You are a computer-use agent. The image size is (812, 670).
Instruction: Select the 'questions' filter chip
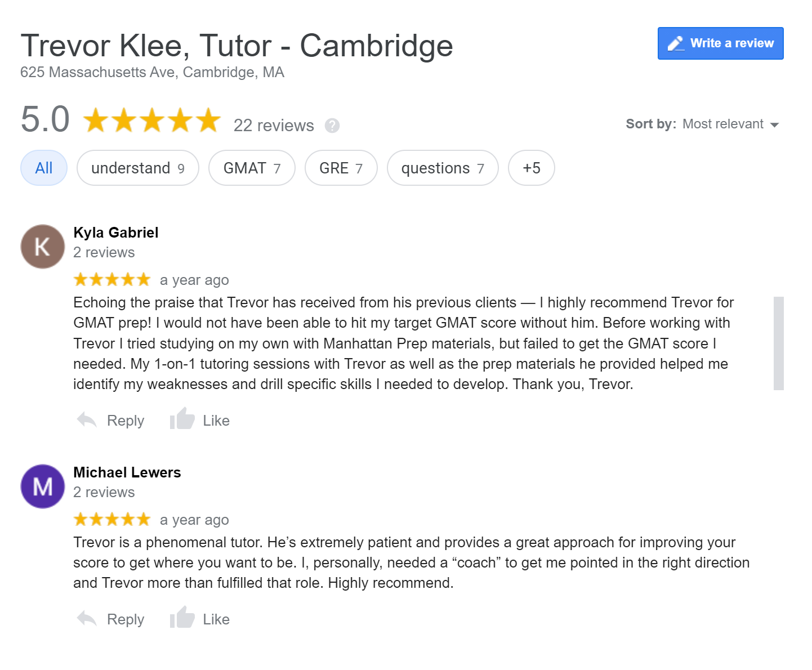coord(443,168)
